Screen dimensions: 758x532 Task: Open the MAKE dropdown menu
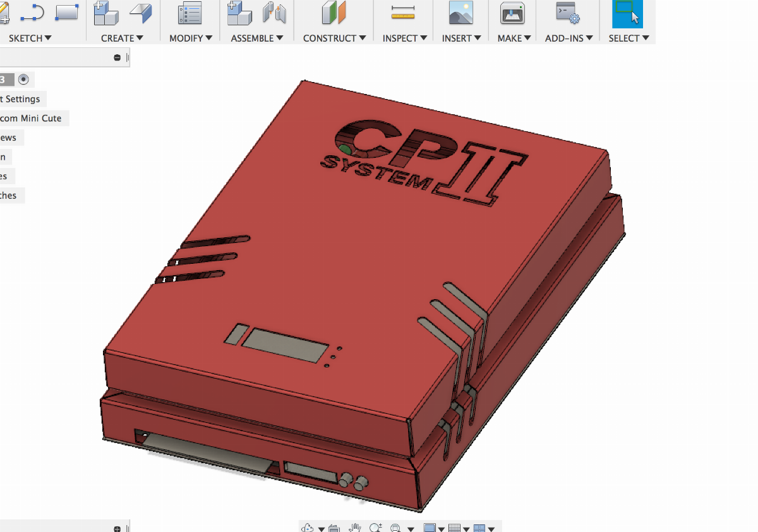[x=514, y=38]
